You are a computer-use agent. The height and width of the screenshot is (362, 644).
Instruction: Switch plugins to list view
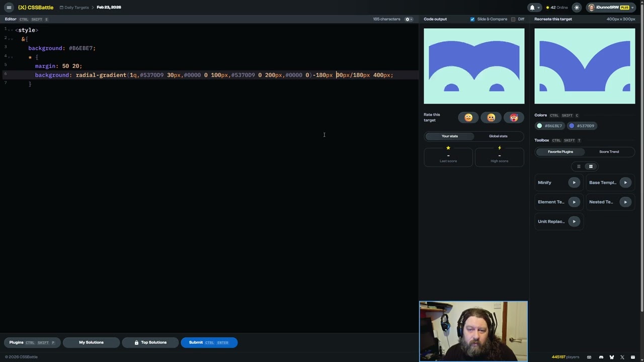click(x=579, y=166)
